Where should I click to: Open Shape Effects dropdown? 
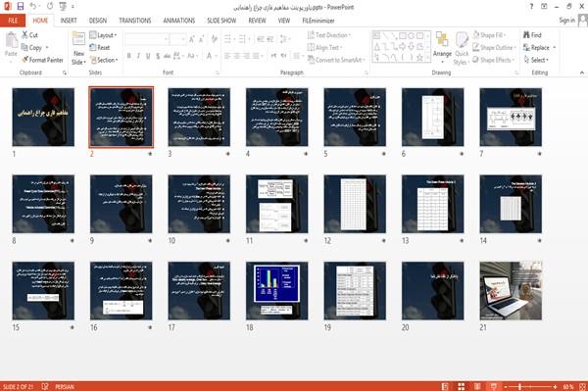494,60
